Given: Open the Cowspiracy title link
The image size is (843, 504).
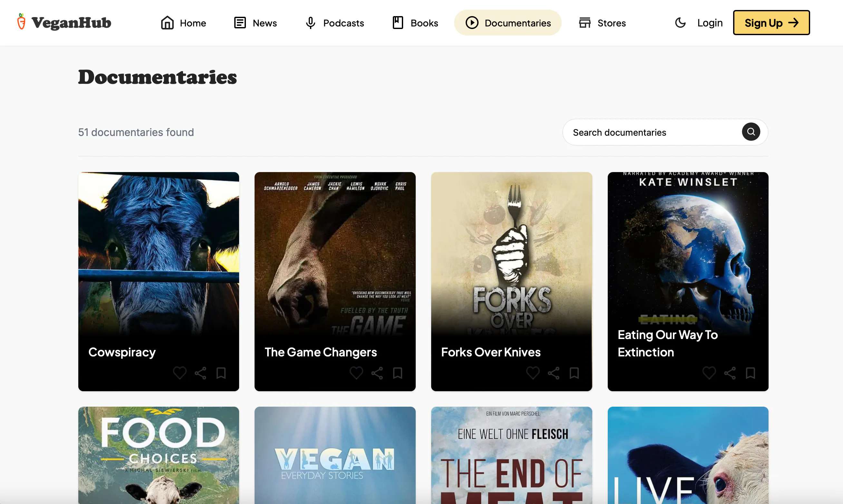Looking at the screenshot, I should 122,352.
